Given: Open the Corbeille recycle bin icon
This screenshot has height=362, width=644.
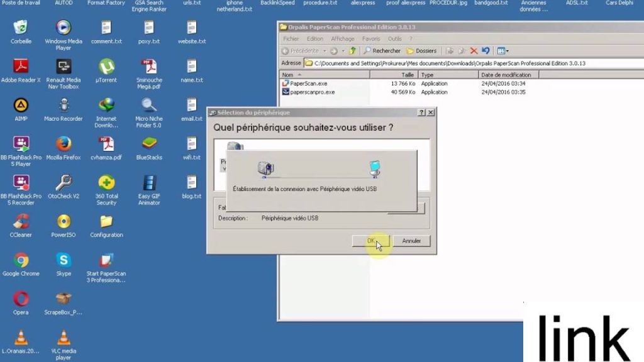Looking at the screenshot, I should [x=21, y=28].
